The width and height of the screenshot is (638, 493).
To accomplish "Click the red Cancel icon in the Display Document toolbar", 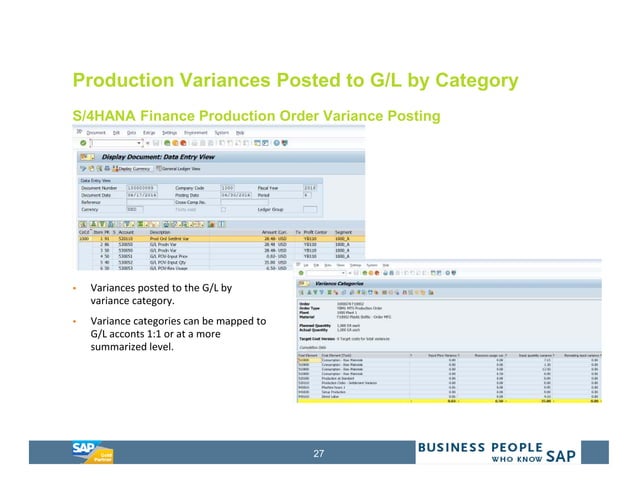I will [x=183, y=143].
